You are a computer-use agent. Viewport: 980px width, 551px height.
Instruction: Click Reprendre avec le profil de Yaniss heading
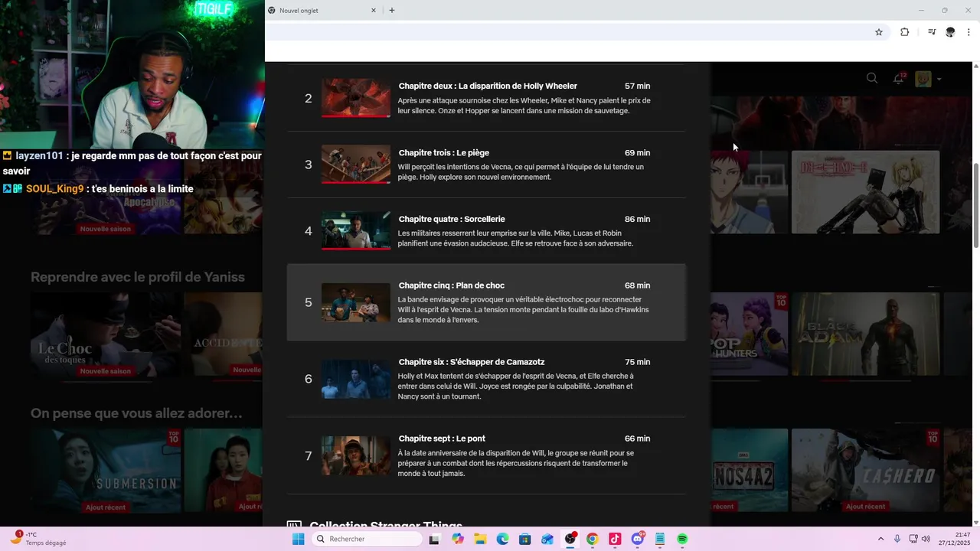[x=138, y=277]
